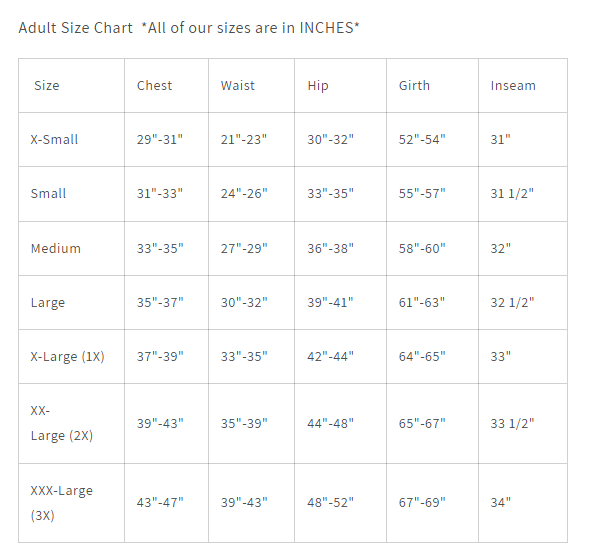Click the X-Small hip value 30"-32"
This screenshot has width=589, height=557.
[x=330, y=139]
